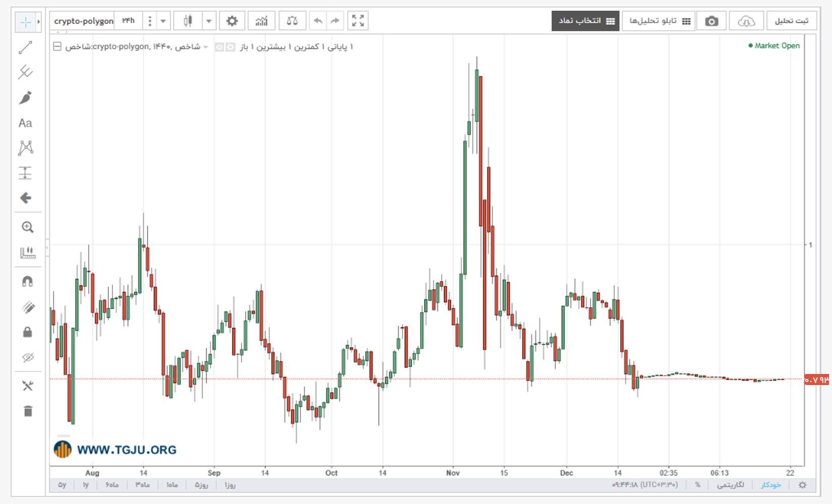Select the long position measurement tool
The width and height of the screenshot is (832, 504).
point(25,173)
